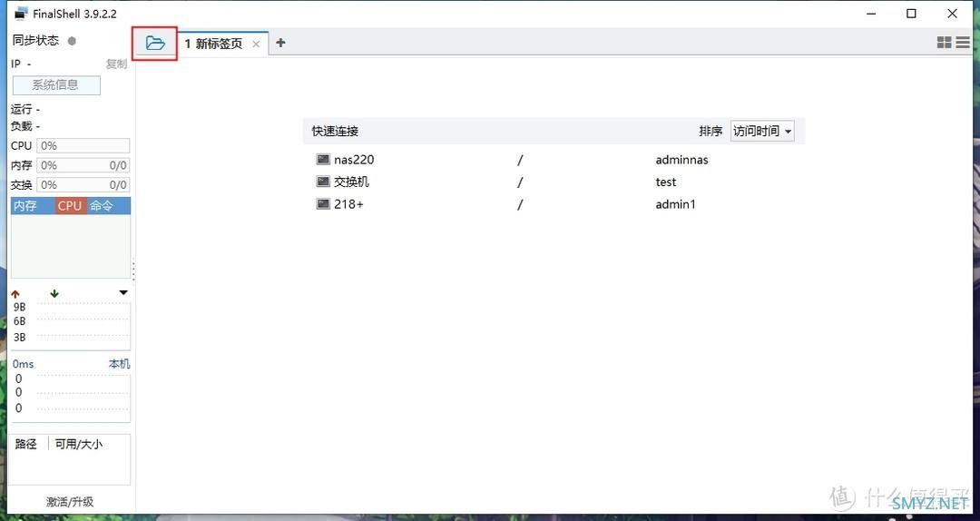Switch to grid view layout icon

[945, 43]
